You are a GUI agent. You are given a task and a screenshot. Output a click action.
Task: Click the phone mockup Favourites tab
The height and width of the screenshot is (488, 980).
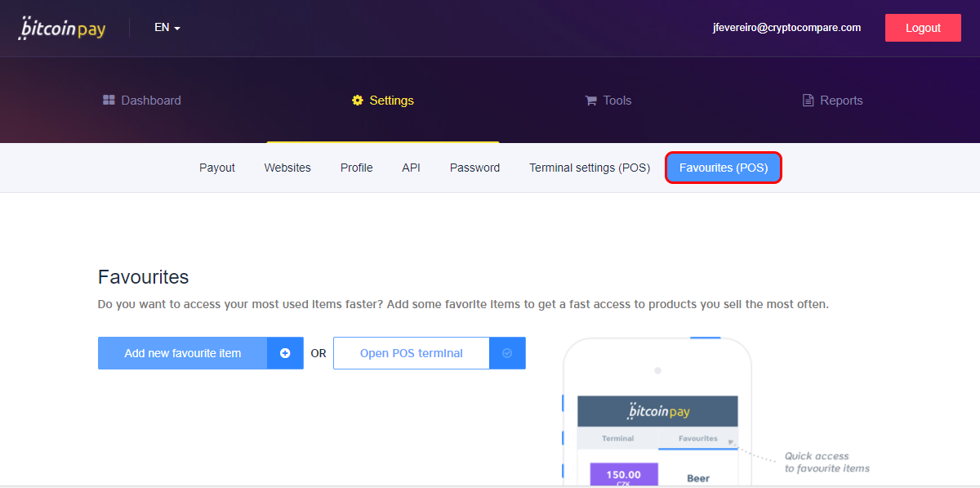[x=697, y=438]
